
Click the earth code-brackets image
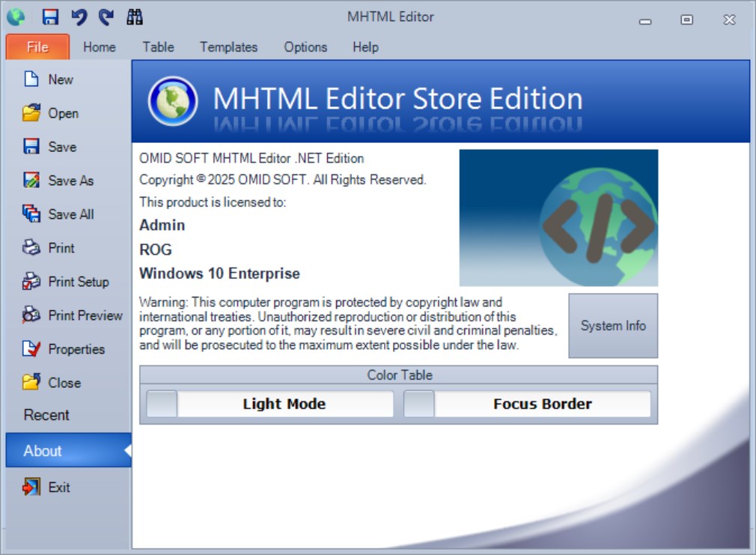click(x=558, y=218)
